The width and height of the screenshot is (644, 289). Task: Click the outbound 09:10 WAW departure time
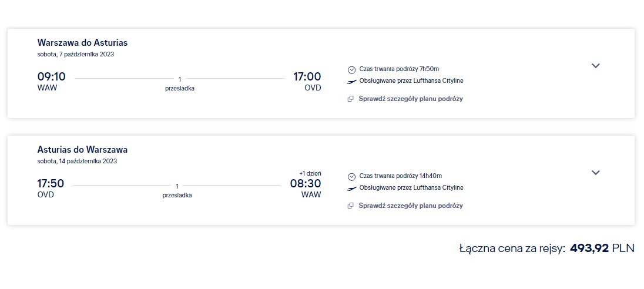[x=51, y=76]
